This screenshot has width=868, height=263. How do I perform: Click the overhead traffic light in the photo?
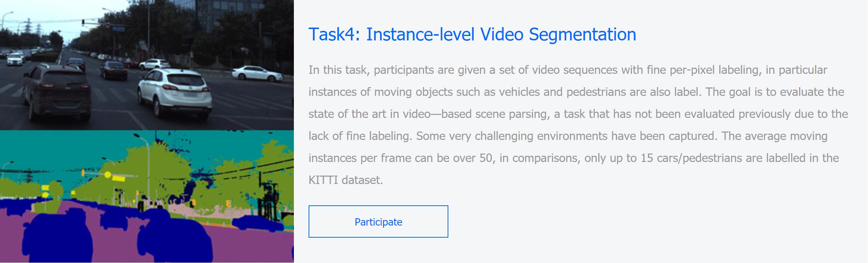click(x=83, y=22)
